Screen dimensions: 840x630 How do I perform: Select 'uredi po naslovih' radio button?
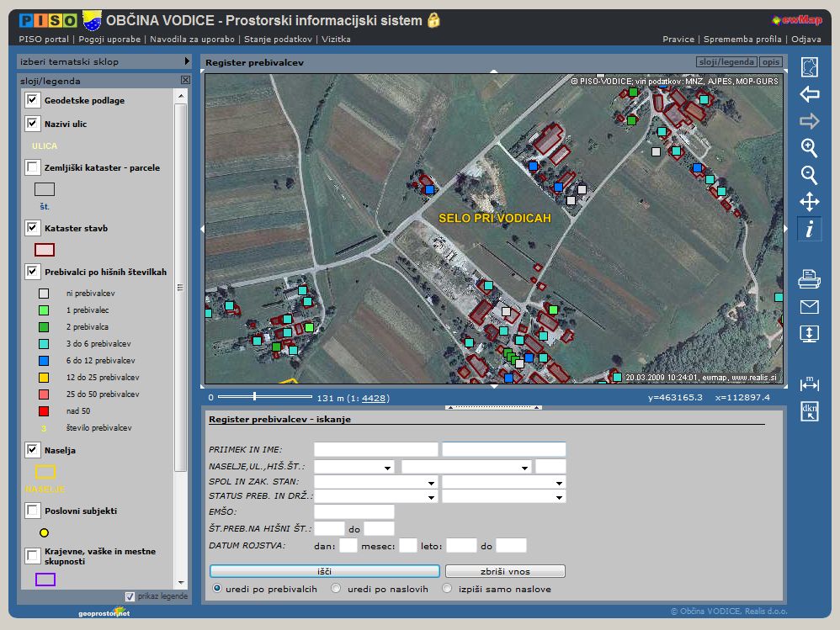tap(338, 589)
